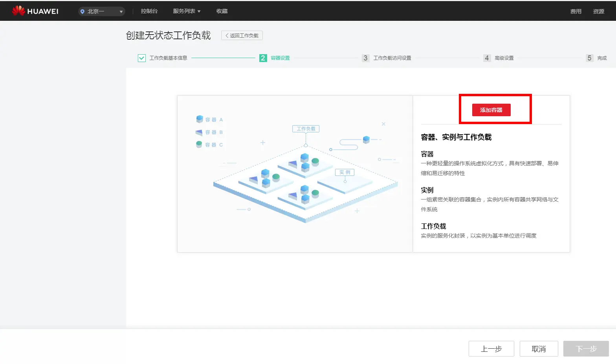The height and width of the screenshot is (364, 616).
Task: Select the 容器设置 step label
Action: click(x=280, y=58)
